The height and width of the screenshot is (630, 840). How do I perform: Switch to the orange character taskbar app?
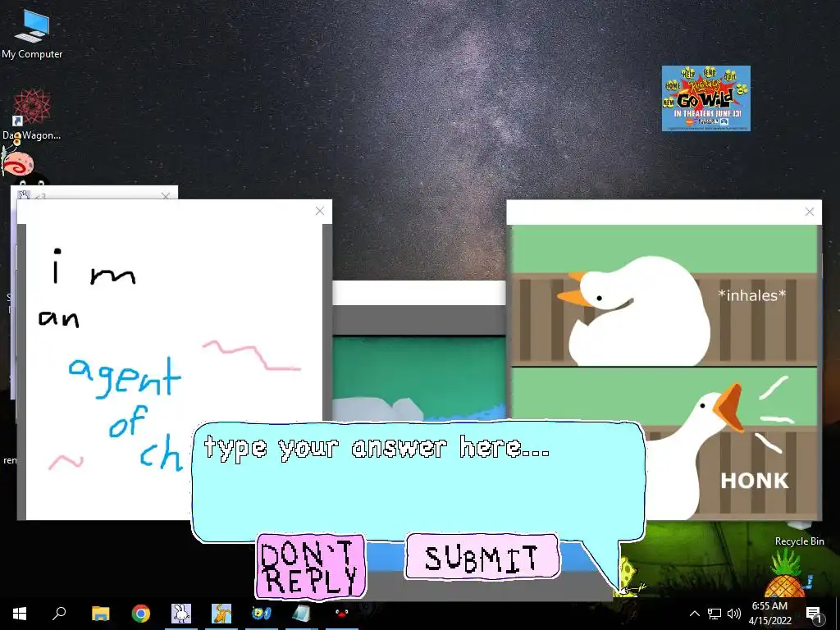click(221, 614)
